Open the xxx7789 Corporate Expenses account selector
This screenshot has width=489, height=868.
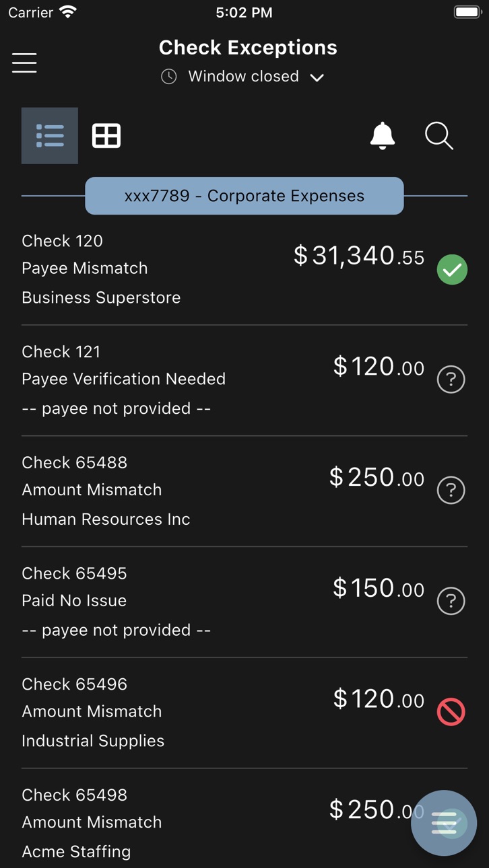click(244, 196)
